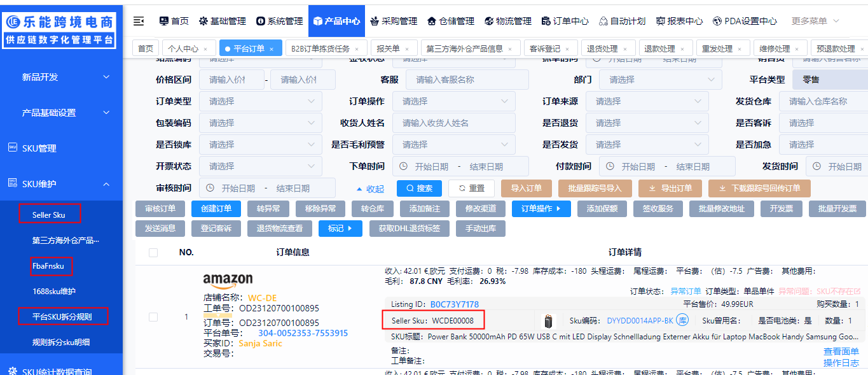Collapse the SKU维护 sidebar section
This screenshot has width=868, height=375.
(106, 184)
